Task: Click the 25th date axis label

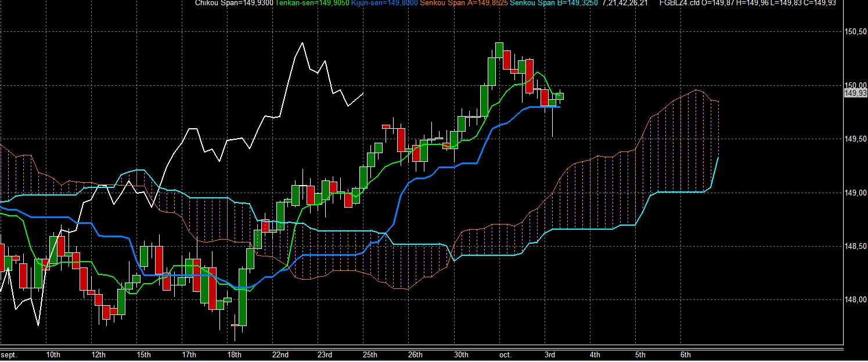Action: tap(370, 354)
